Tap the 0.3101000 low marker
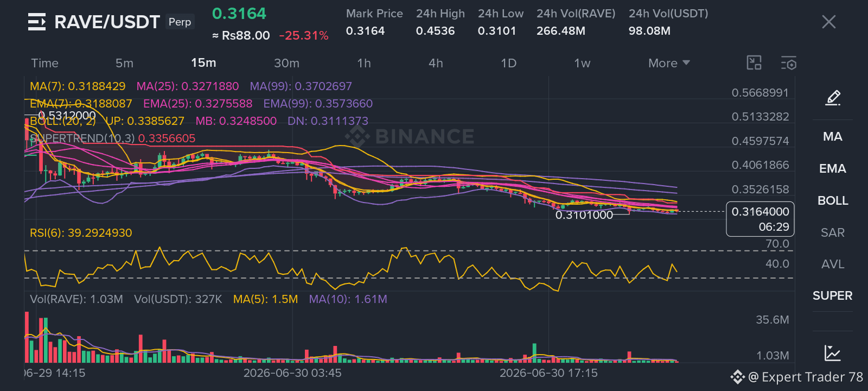The height and width of the screenshot is (391, 868). [584, 215]
